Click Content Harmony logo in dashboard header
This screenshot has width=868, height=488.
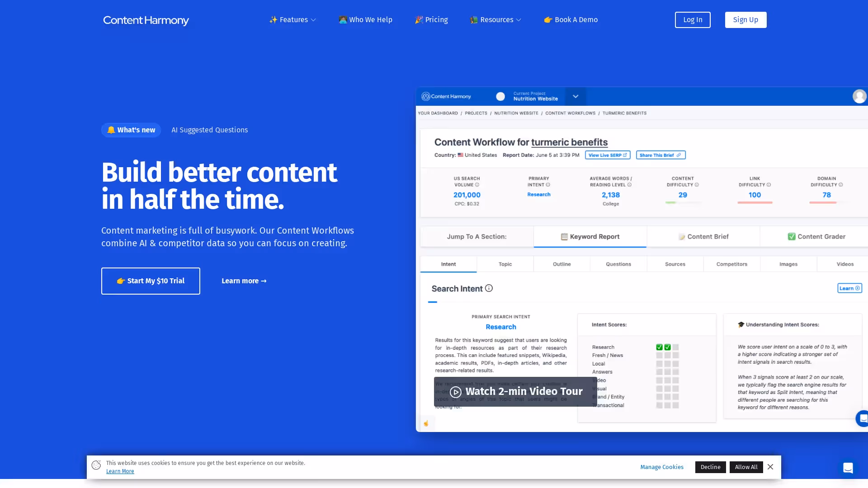(446, 96)
